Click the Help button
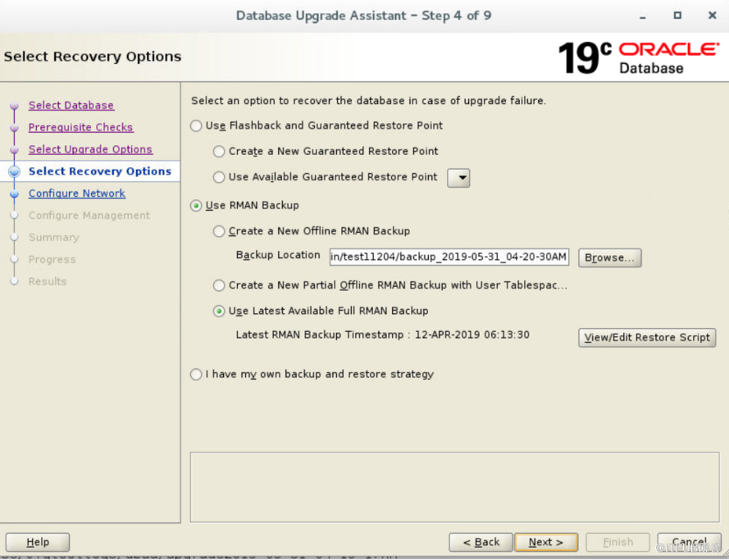The width and height of the screenshot is (729, 560). tap(38, 542)
